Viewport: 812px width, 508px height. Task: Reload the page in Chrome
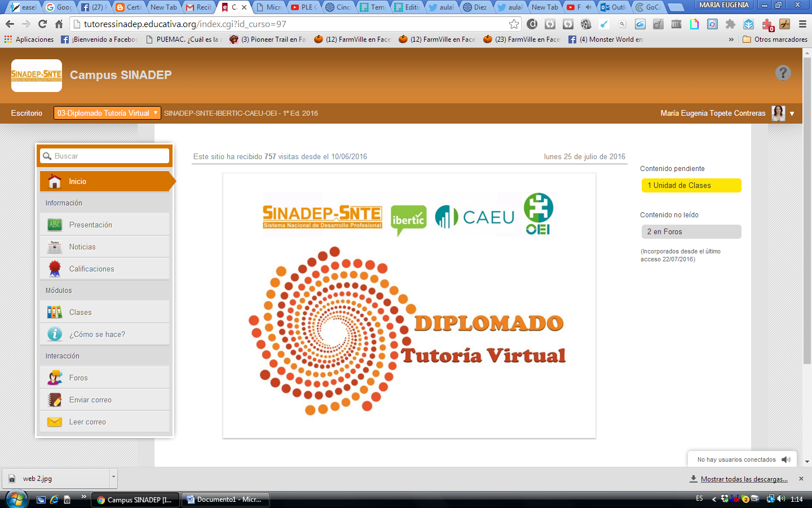coord(42,24)
